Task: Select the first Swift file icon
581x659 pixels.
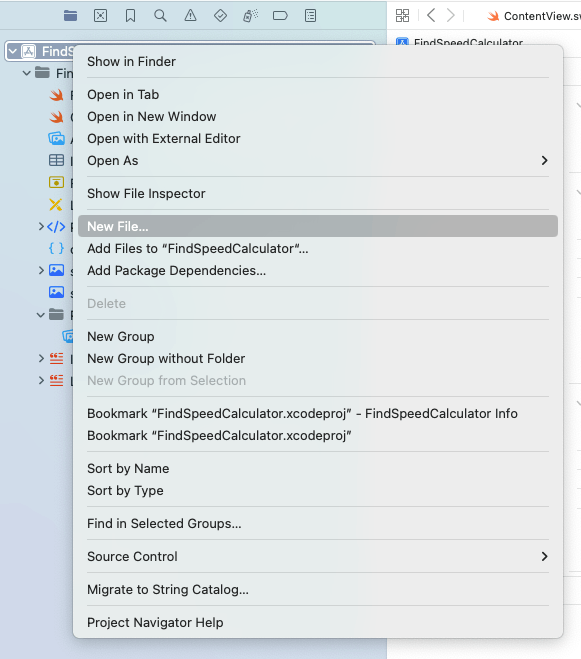Action: [x=56, y=95]
